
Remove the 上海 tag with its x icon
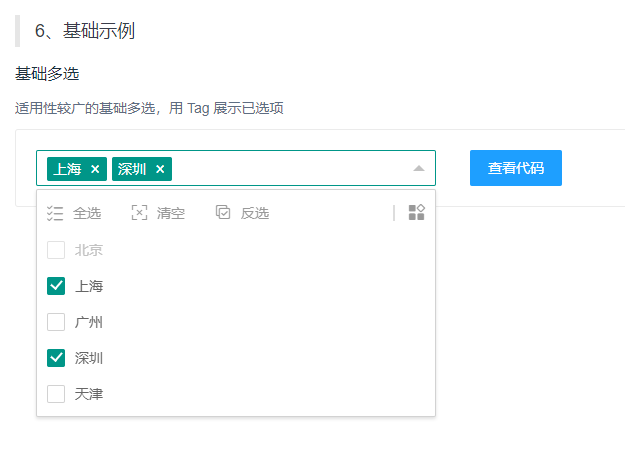tap(95, 169)
